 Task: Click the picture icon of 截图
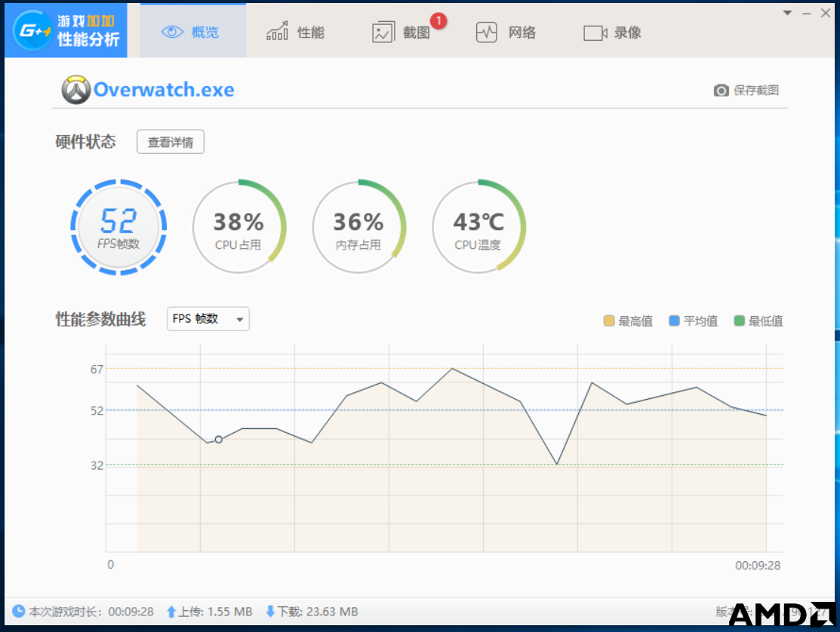pyautogui.click(x=383, y=32)
